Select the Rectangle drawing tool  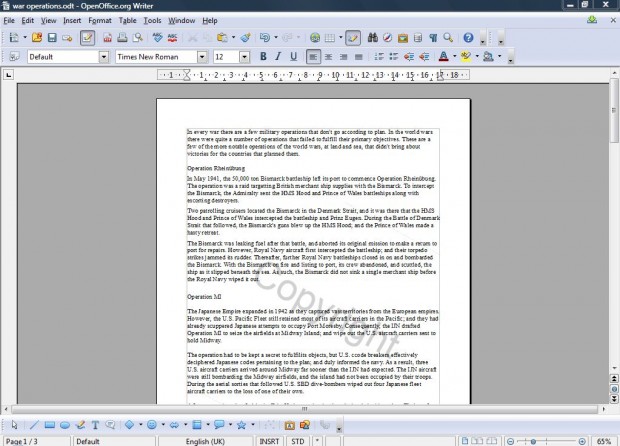(50, 424)
